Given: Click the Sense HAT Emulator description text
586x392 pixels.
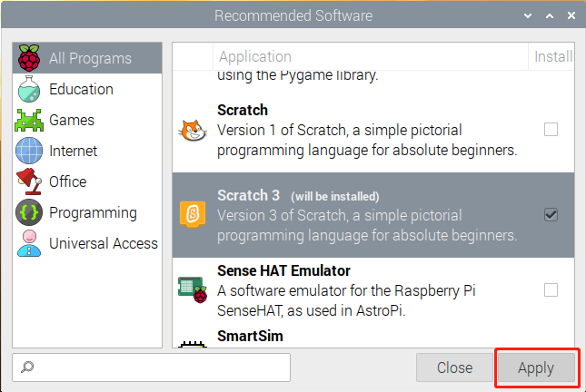Looking at the screenshot, I should tap(346, 300).
